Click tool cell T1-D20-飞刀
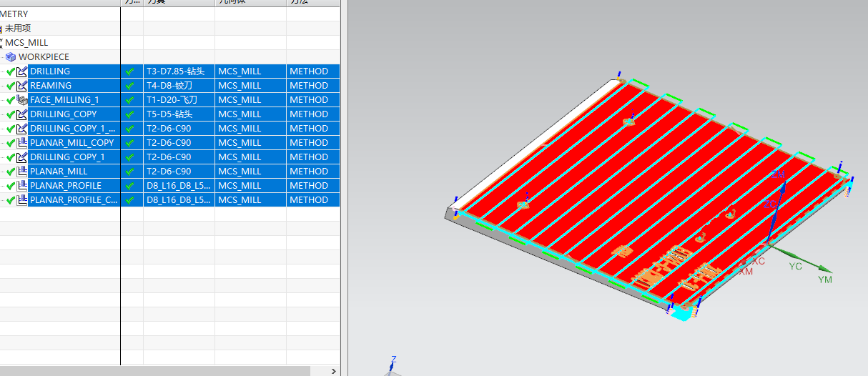868x376 pixels. tap(179, 100)
